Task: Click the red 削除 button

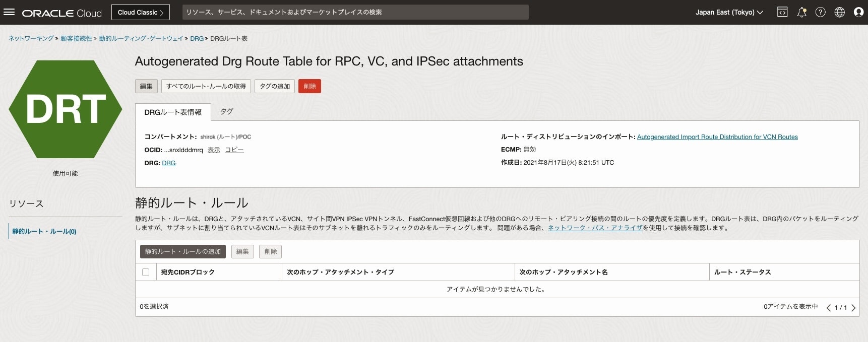Action: coord(309,86)
